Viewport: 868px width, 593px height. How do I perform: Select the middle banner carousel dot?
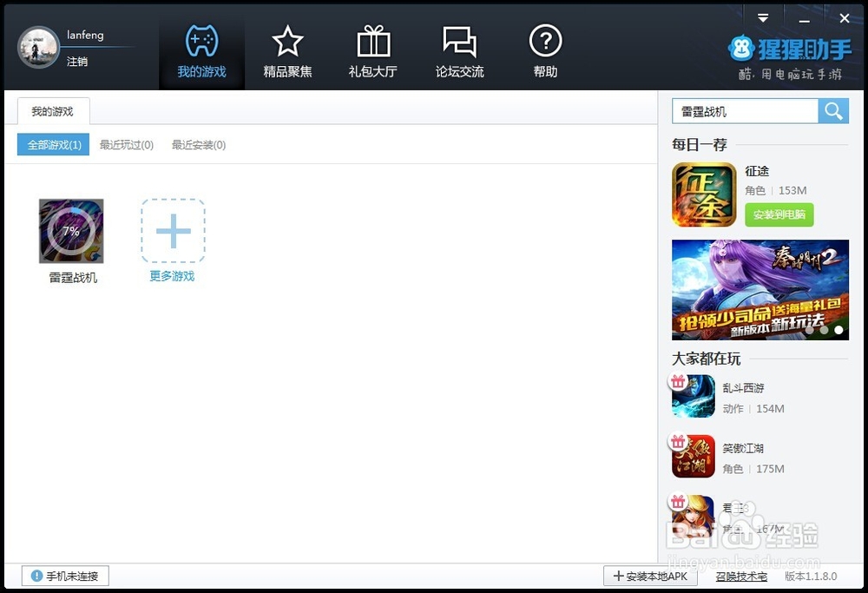click(x=825, y=330)
